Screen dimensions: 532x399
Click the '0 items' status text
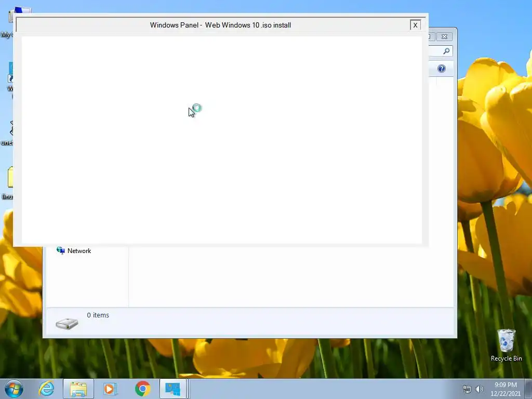98,315
